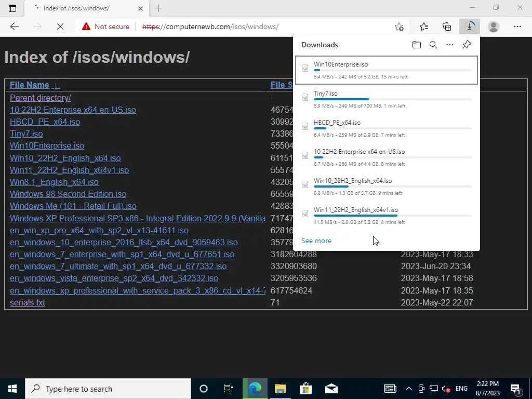This screenshot has height=399, width=532.
Task: Switch the ENG input language indicator
Action: [461, 389]
